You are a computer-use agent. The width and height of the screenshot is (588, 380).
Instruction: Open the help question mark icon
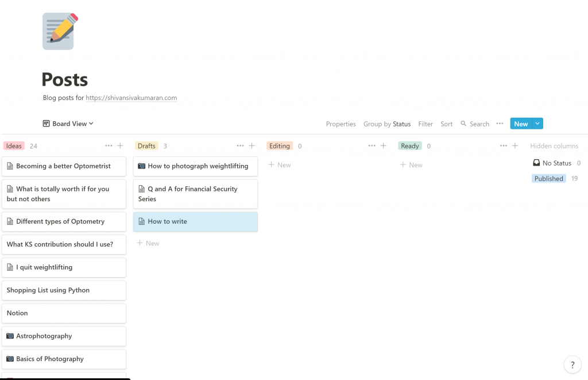(572, 364)
